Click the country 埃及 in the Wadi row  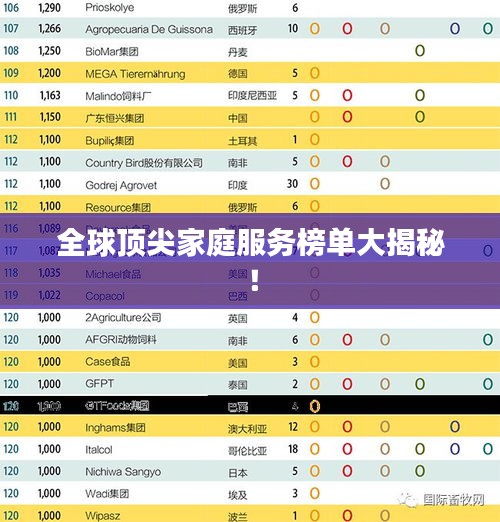[238, 495]
